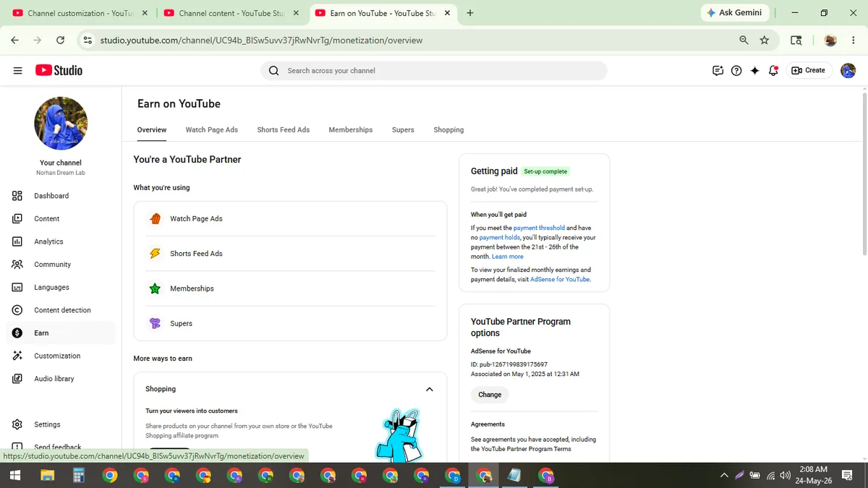Switch to Channel content browser tab
The image size is (868, 488).
pyautogui.click(x=231, y=13)
